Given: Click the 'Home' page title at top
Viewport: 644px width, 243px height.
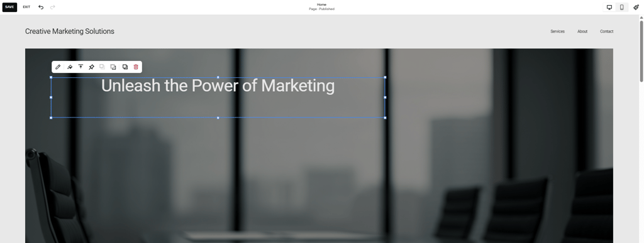Looking at the screenshot, I should pos(321,4).
